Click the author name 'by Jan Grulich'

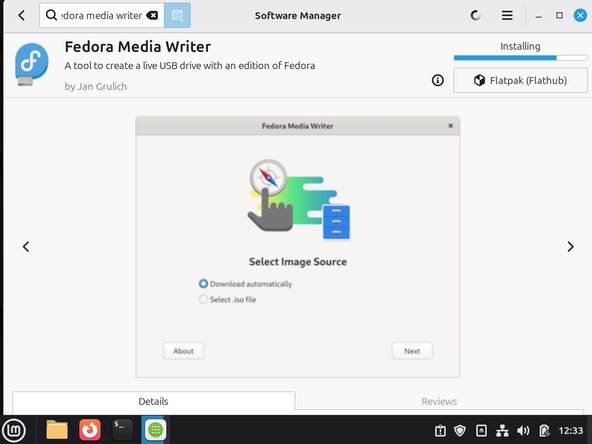[96, 86]
